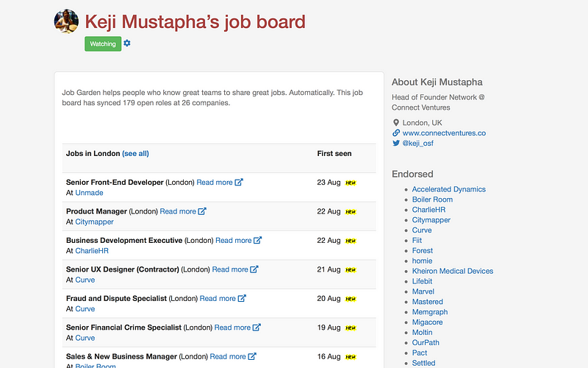Open Marvel in Endorsed list
The image size is (588, 368).
[423, 291]
